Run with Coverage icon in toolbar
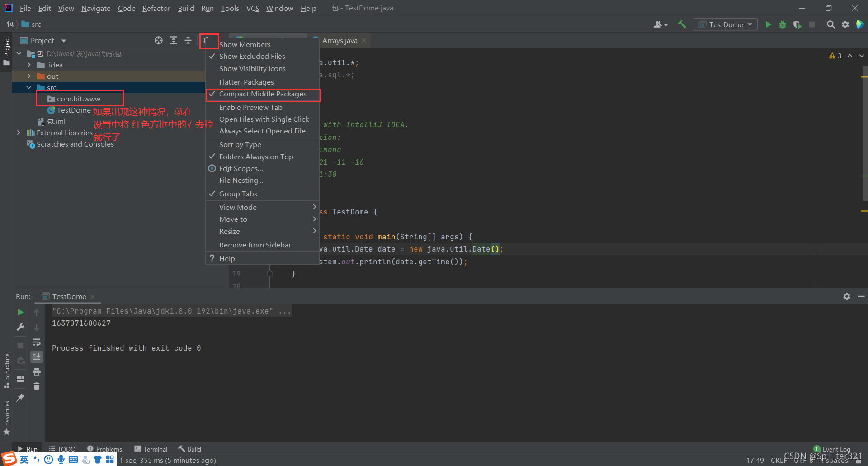 click(x=797, y=24)
